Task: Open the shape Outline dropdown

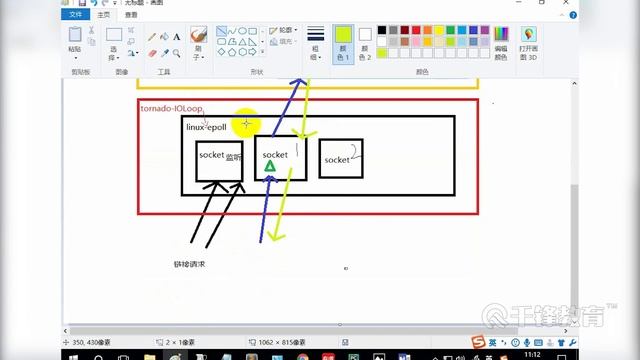Action: tap(283, 30)
